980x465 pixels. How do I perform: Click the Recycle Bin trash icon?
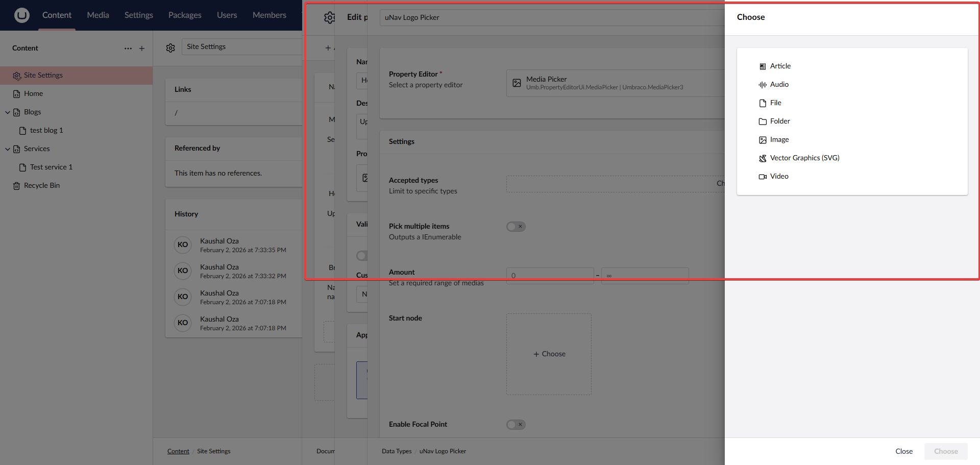(16, 186)
